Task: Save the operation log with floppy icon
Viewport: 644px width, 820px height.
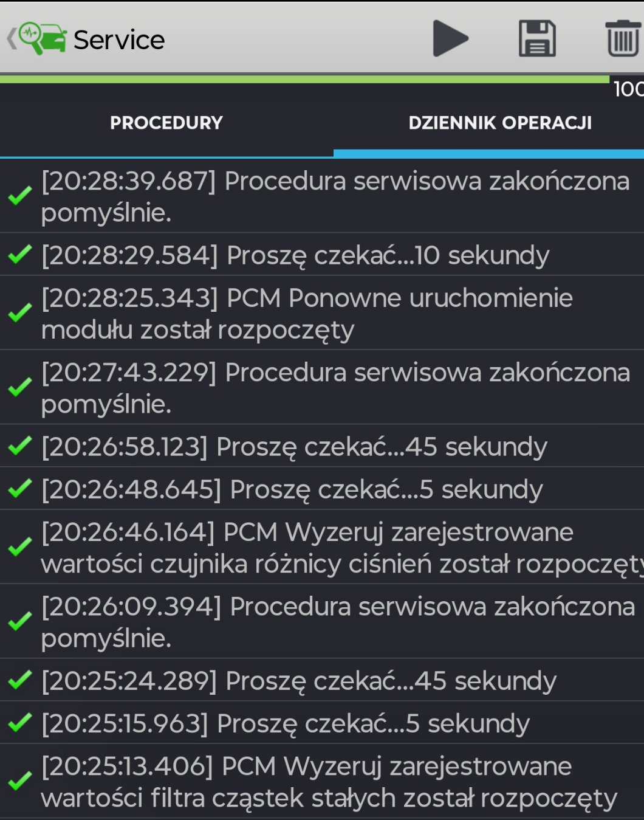Action: (537, 39)
